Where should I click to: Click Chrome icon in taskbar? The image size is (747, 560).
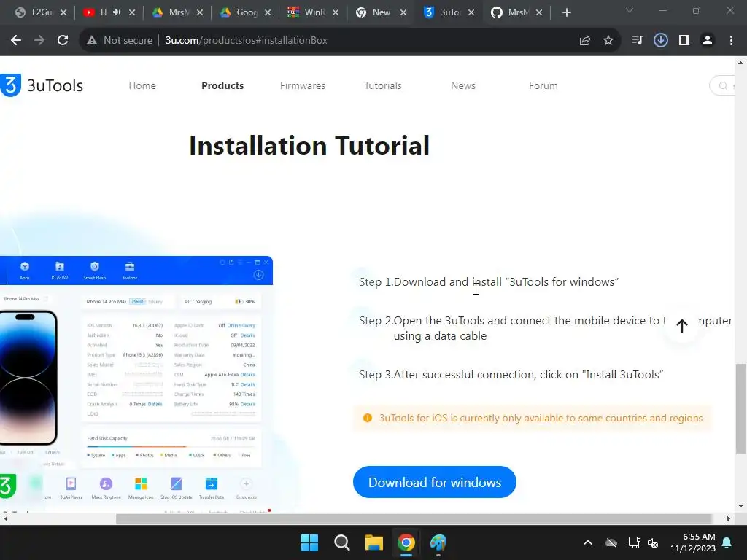tap(406, 542)
